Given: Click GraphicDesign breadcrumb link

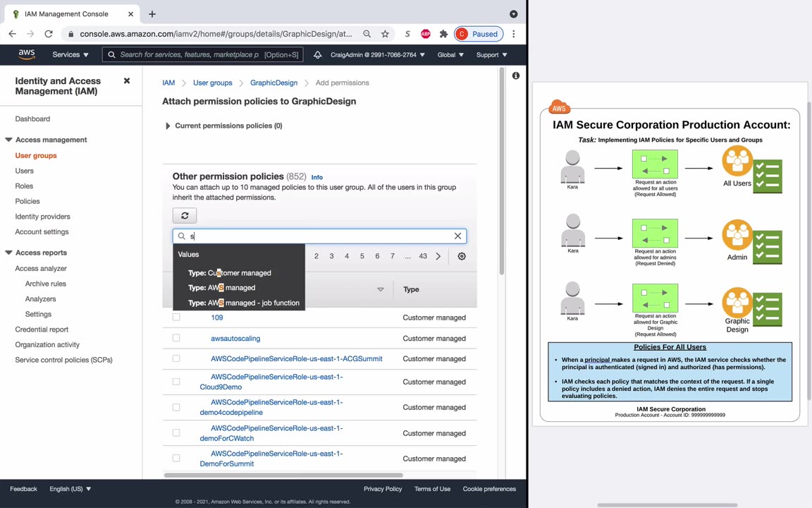Looking at the screenshot, I should 274,83.
